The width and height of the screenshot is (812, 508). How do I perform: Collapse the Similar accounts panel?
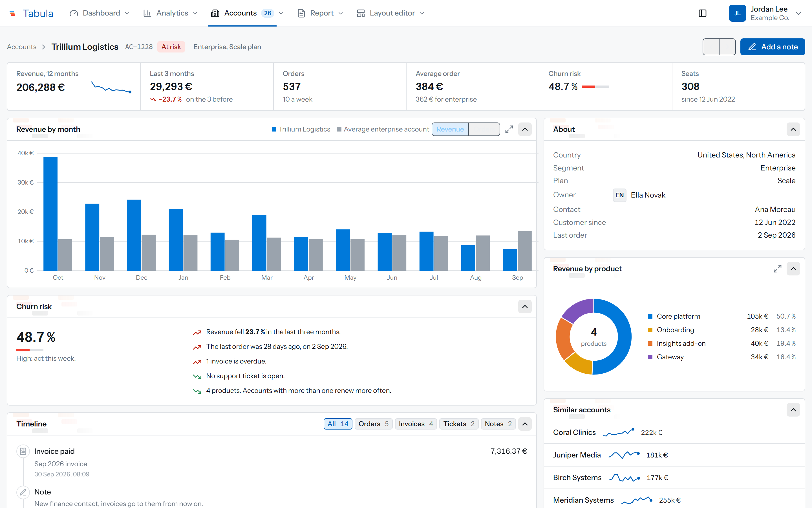(793, 410)
